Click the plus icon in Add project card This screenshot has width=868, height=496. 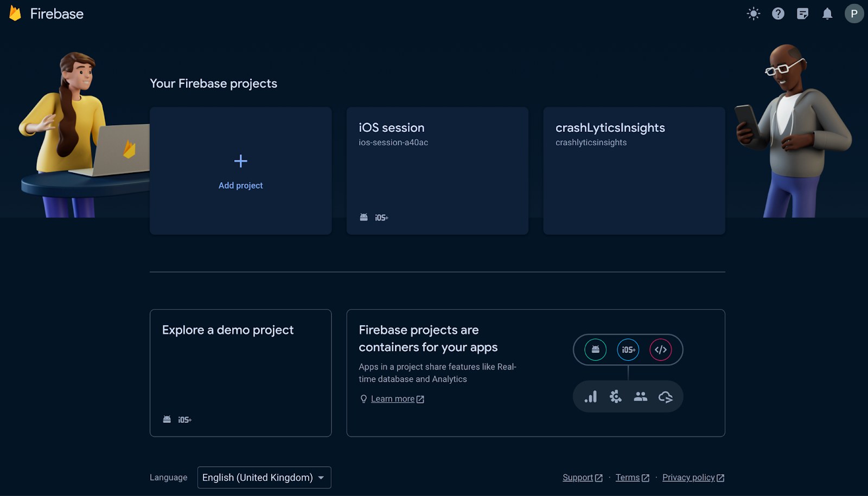point(240,161)
